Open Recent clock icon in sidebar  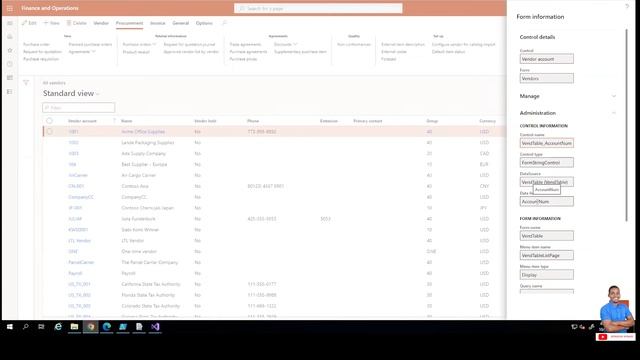click(x=10, y=64)
